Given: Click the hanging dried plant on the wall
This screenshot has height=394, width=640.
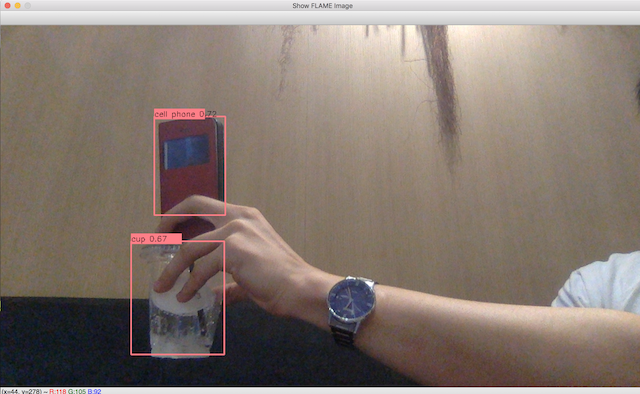Looking at the screenshot, I should click(440, 90).
